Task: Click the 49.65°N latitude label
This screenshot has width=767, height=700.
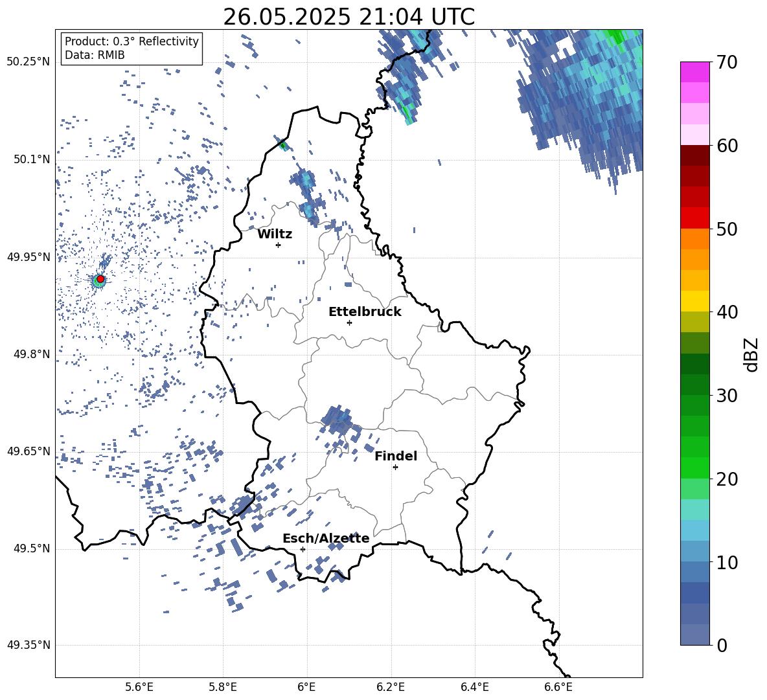Action: click(29, 451)
